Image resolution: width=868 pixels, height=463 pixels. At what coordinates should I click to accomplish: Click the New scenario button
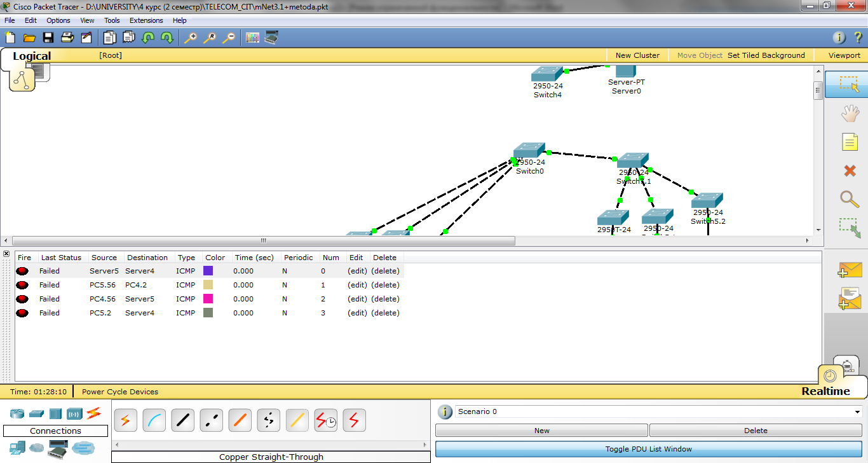[x=541, y=431]
